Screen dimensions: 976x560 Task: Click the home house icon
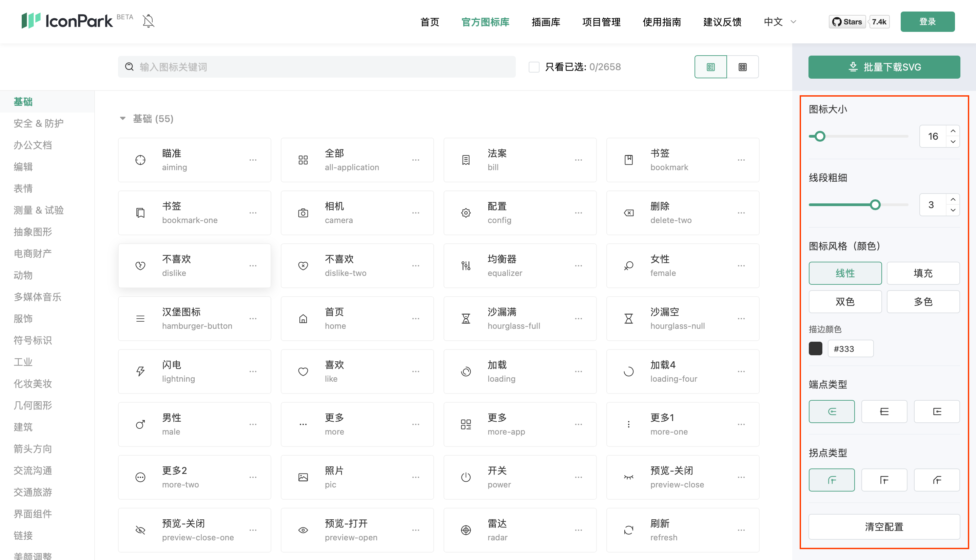(303, 318)
